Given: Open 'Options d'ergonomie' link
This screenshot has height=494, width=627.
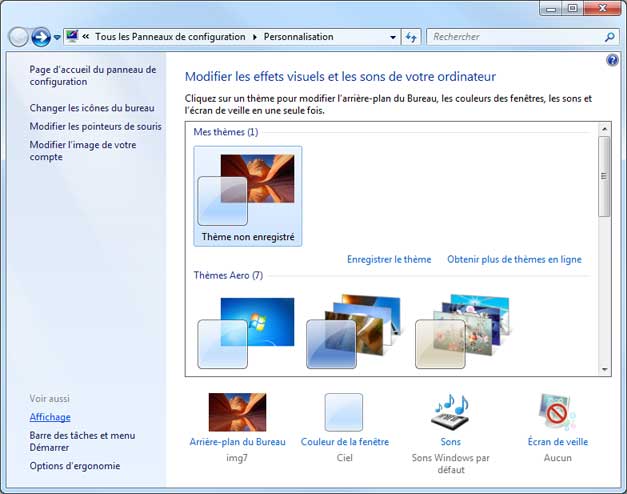Looking at the screenshot, I should 75,466.
